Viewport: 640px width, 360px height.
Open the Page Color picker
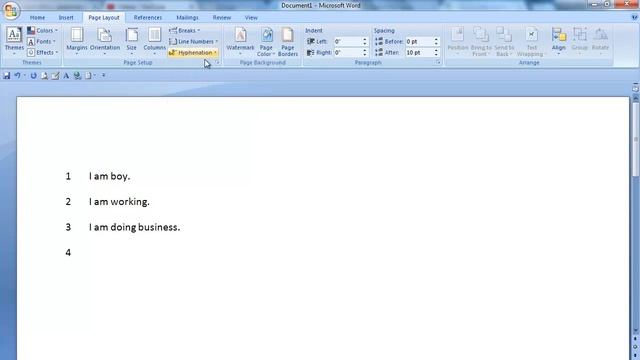266,41
